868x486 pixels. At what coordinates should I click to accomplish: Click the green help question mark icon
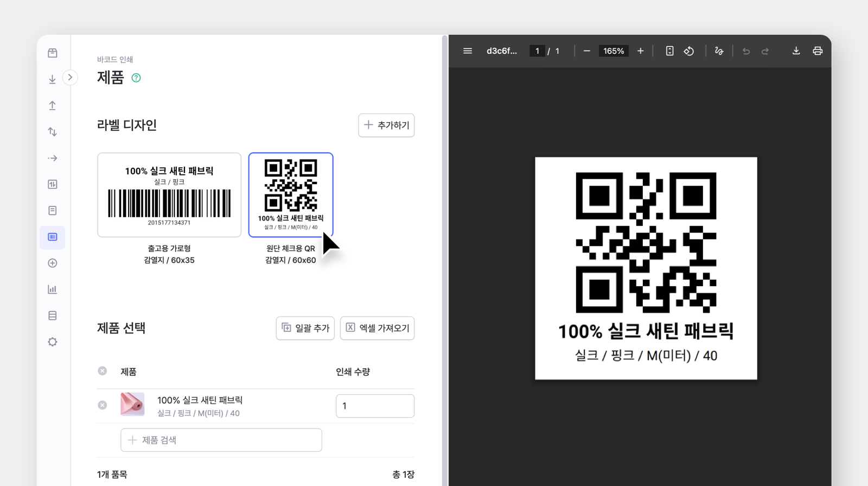[136, 78]
